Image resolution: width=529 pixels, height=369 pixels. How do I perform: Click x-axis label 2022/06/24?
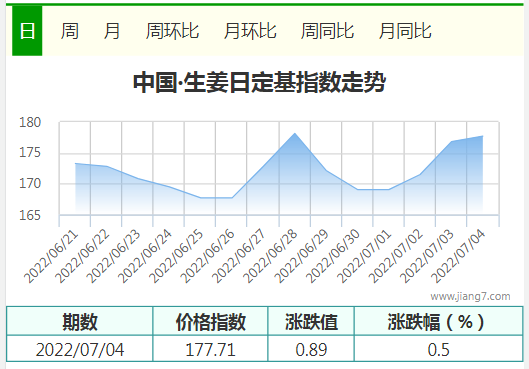point(145,257)
